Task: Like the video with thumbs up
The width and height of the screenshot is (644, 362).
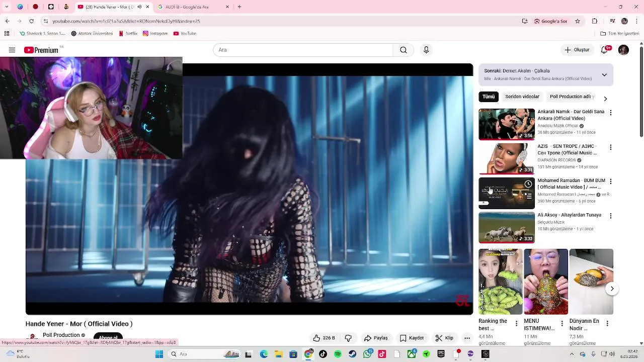Action: (x=324, y=338)
